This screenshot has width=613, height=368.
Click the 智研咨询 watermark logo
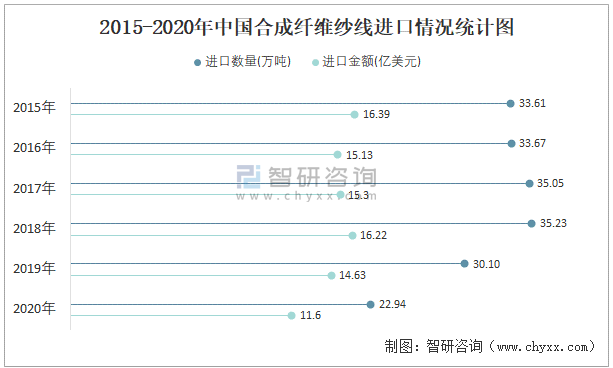point(307,183)
